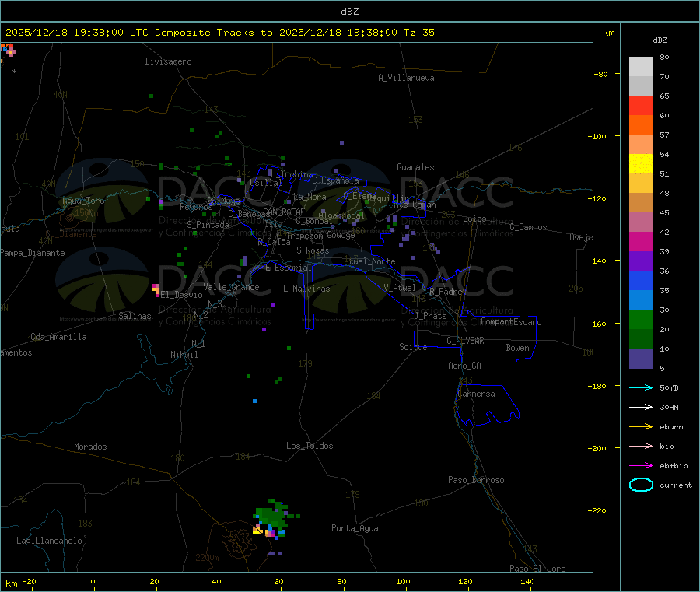The height and width of the screenshot is (592, 700).
Task: Click the Salinas map label
Action: click(135, 316)
